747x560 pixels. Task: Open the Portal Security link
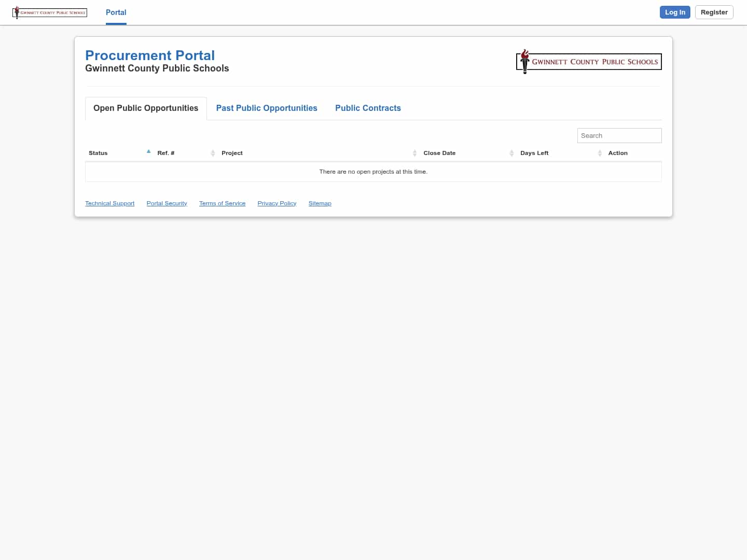tap(167, 203)
